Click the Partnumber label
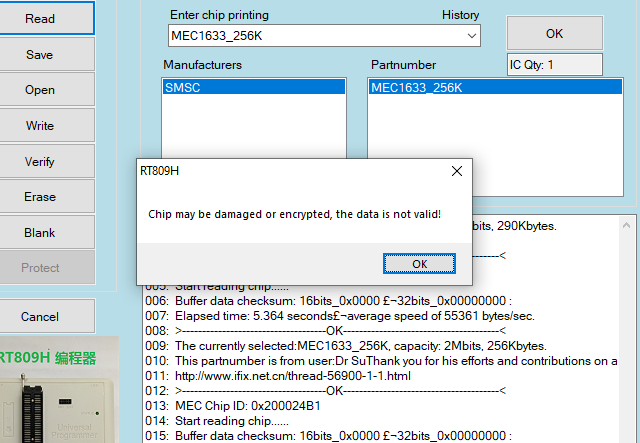Screen dimensions: 640x443 403,65
